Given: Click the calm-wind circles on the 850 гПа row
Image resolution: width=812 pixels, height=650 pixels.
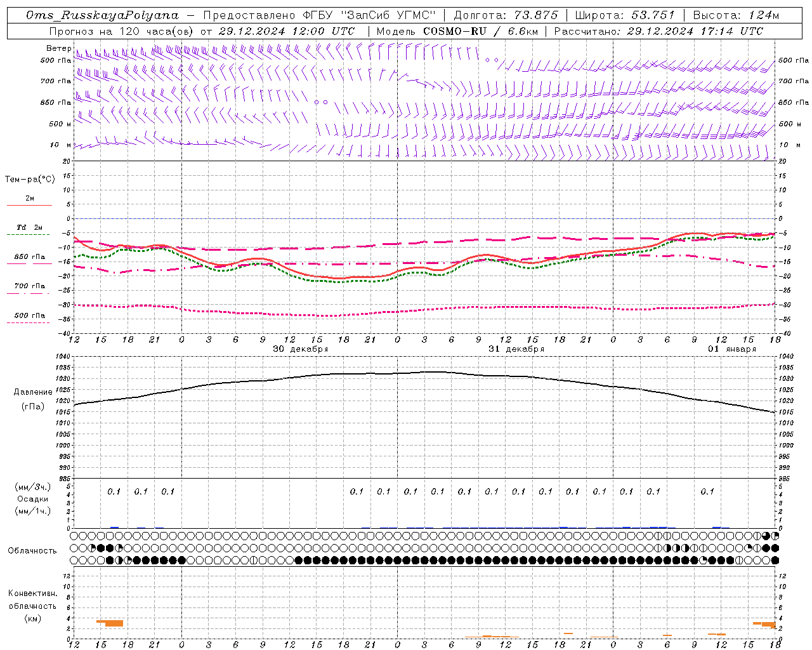Looking at the screenshot, I should click(x=321, y=102).
